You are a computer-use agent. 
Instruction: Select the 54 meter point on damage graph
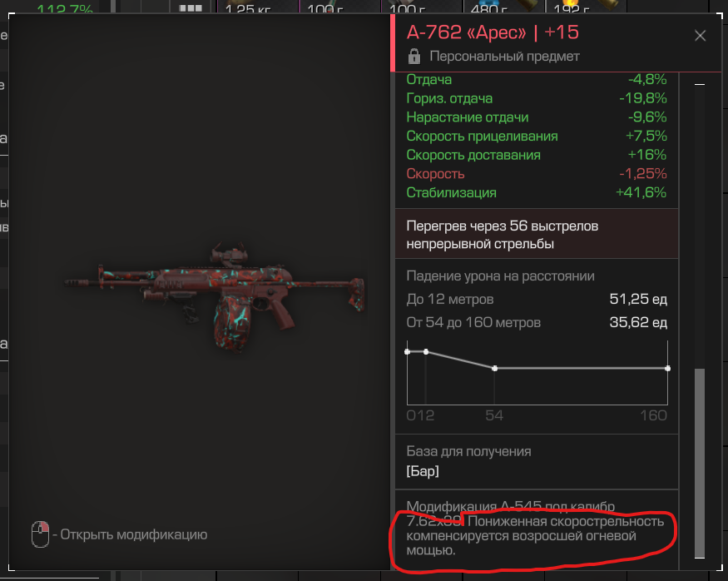[x=494, y=368]
